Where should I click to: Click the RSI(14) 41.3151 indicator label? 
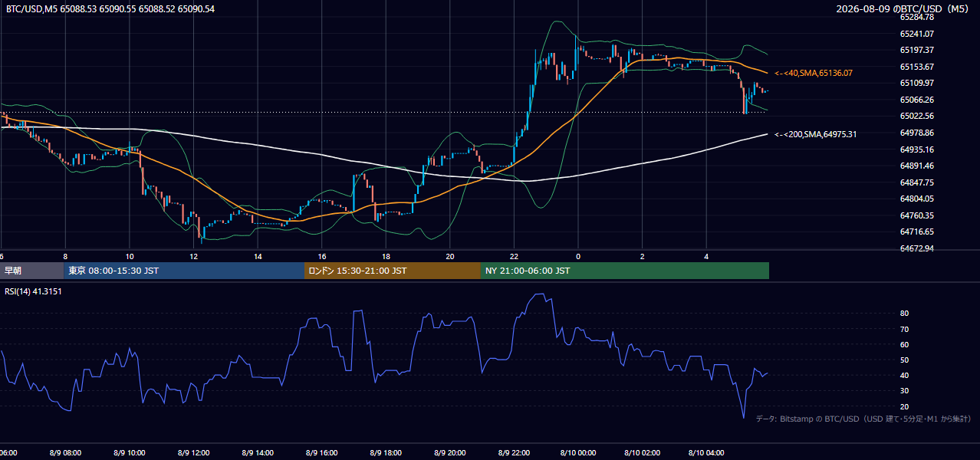(33, 291)
